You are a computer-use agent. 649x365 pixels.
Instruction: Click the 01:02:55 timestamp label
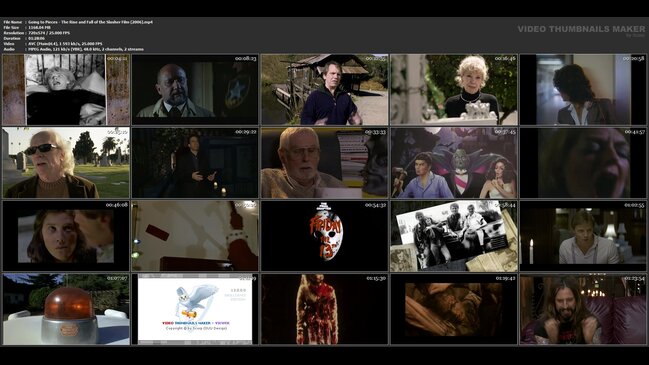634,205
